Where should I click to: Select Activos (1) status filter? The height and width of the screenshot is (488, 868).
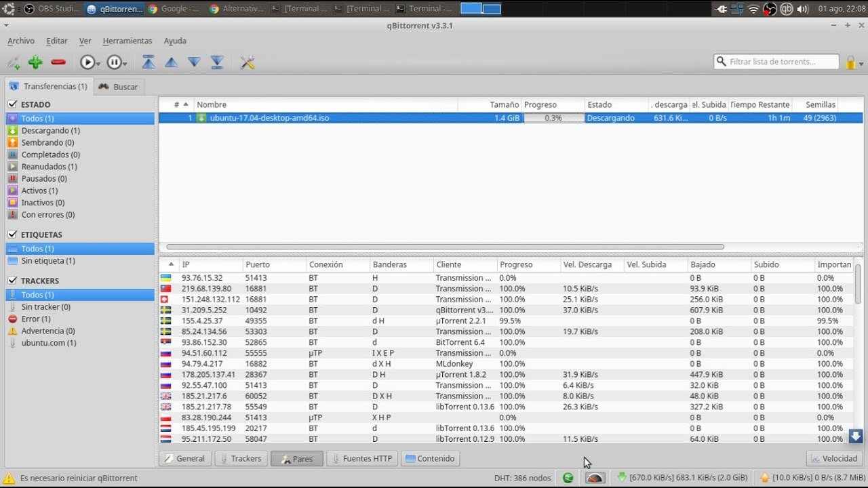click(x=80, y=190)
